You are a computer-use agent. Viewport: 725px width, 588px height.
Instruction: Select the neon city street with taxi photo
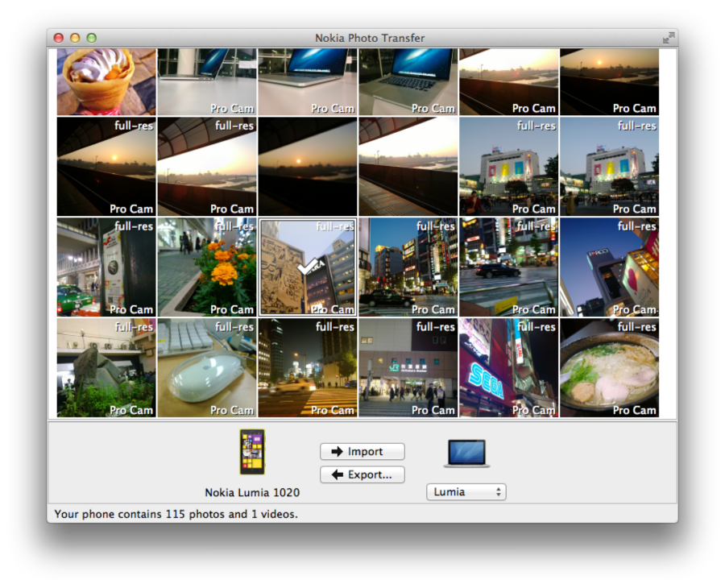click(408, 267)
